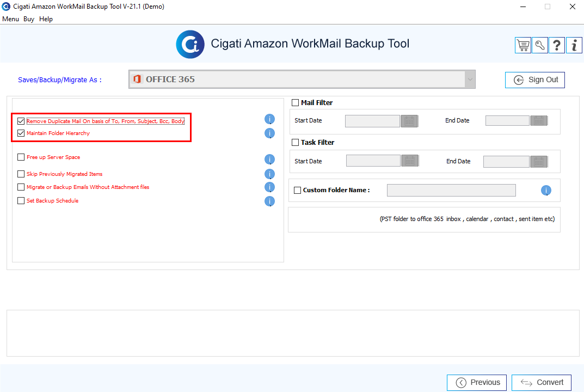The image size is (584, 392).
Task: Open the Help menu
Action: [46, 19]
